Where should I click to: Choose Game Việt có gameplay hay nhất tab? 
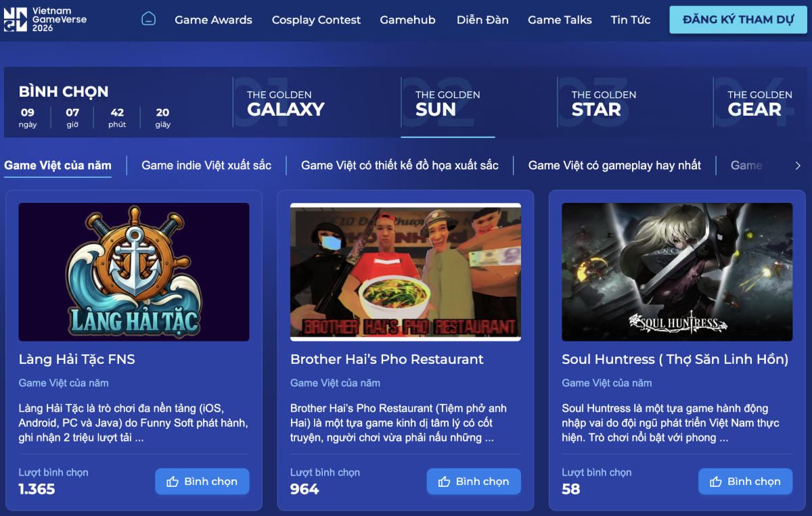[x=614, y=165]
